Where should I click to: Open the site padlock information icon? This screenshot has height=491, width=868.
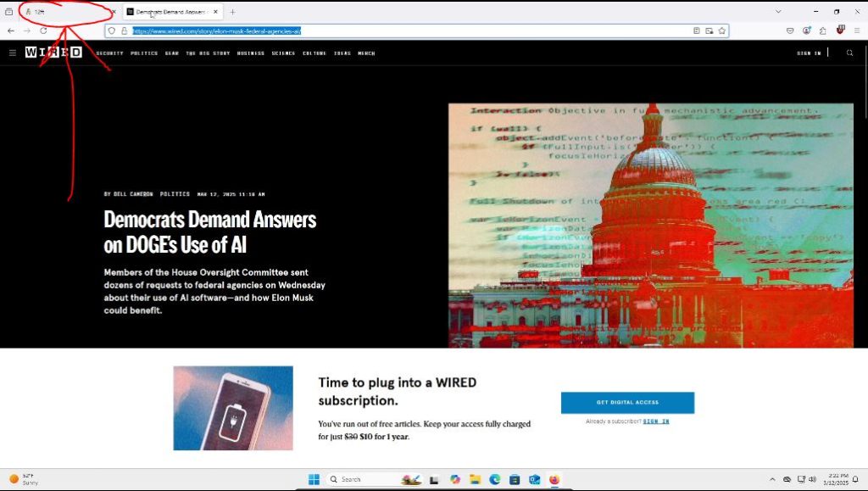pyautogui.click(x=124, y=31)
